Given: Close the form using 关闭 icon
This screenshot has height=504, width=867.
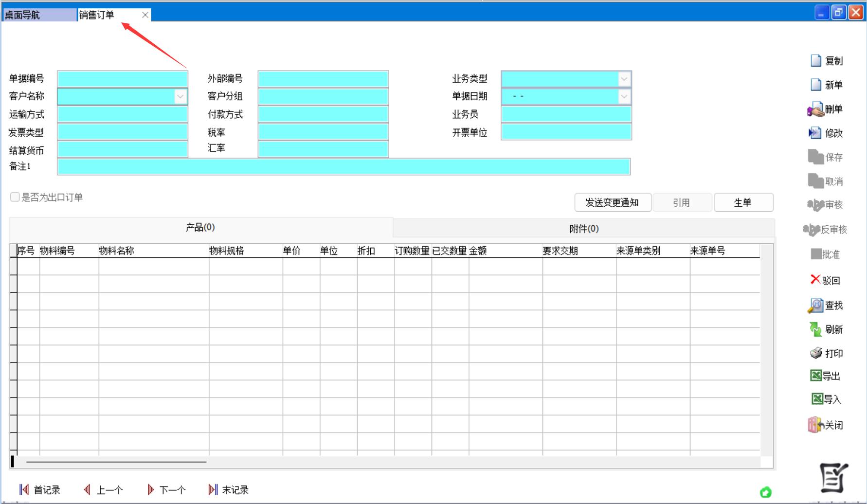Looking at the screenshot, I should tap(816, 425).
